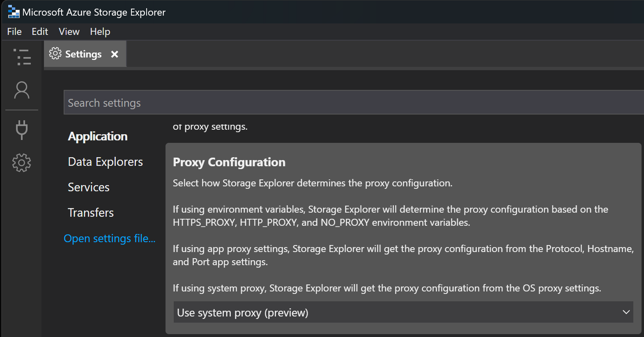Open the View menu

[x=69, y=32]
